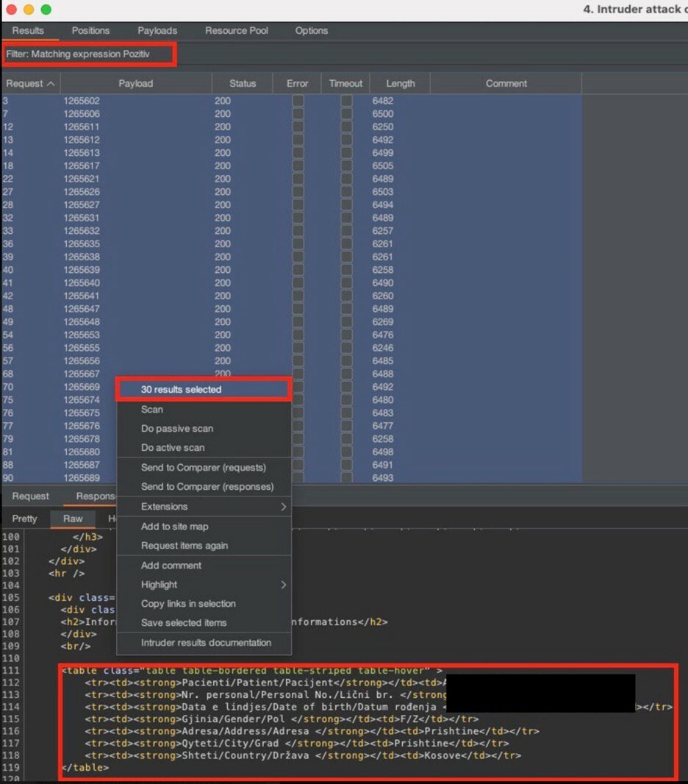The width and height of the screenshot is (688, 784).
Task: Select result row with payload 1265606
Action: pyautogui.click(x=292, y=113)
